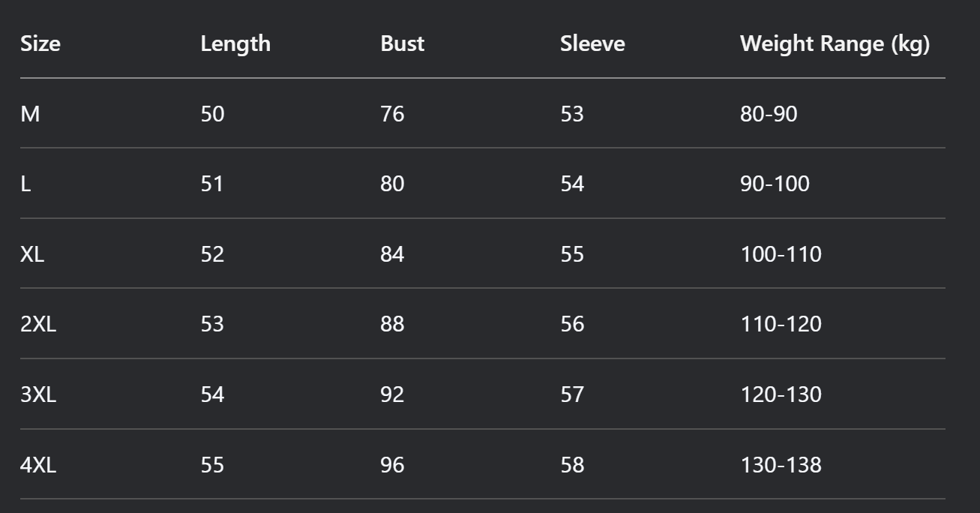Image resolution: width=980 pixels, height=513 pixels.
Task: Click the Bust column header
Action: point(402,43)
